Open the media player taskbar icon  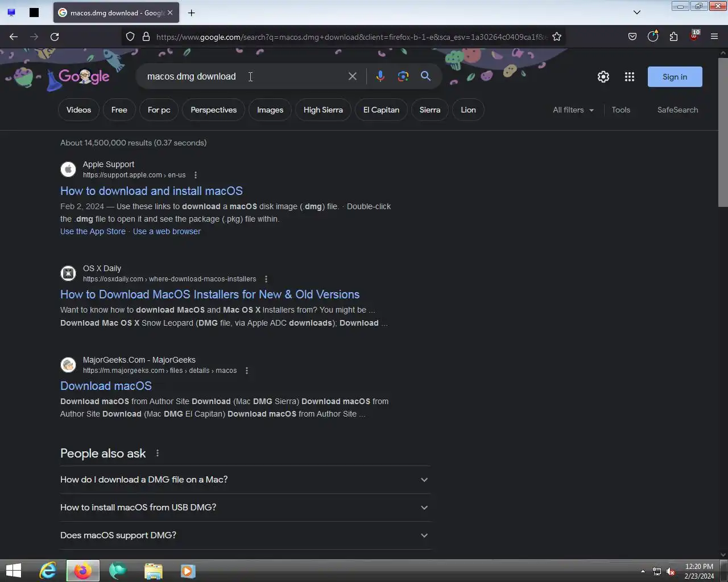(x=188, y=571)
